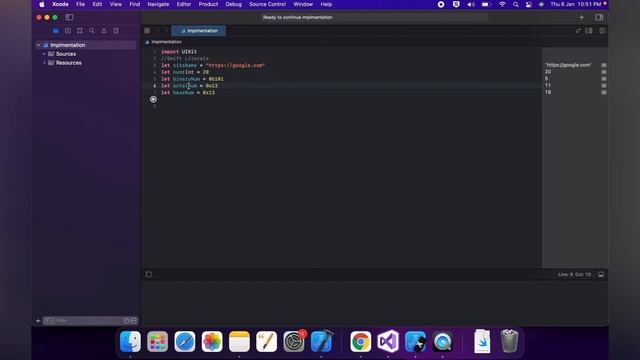Open Launchpad from the Dock
Screen dimensions: 640x360
click(x=158, y=341)
